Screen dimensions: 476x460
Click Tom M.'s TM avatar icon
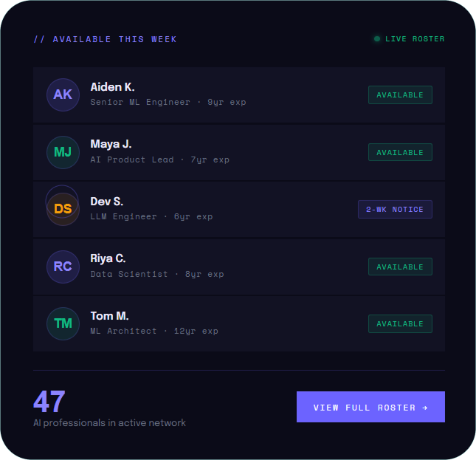[x=63, y=323]
